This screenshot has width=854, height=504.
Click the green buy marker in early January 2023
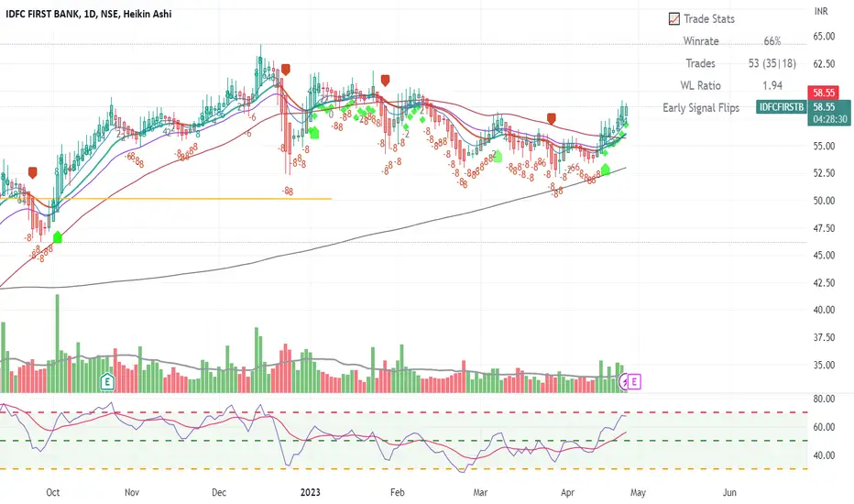313,132
